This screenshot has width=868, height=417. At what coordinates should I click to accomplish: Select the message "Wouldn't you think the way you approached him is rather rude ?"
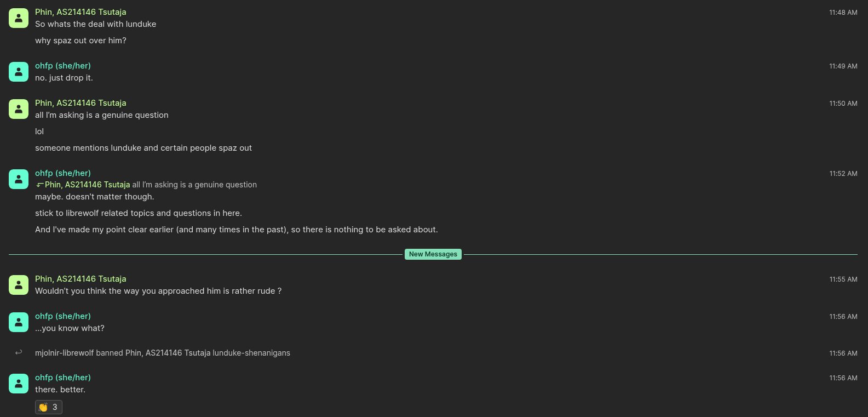click(158, 290)
